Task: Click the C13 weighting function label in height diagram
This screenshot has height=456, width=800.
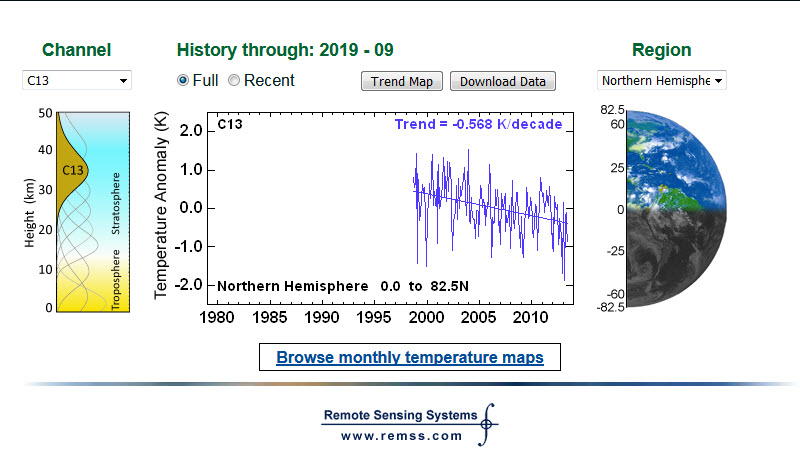Action: 72,170
